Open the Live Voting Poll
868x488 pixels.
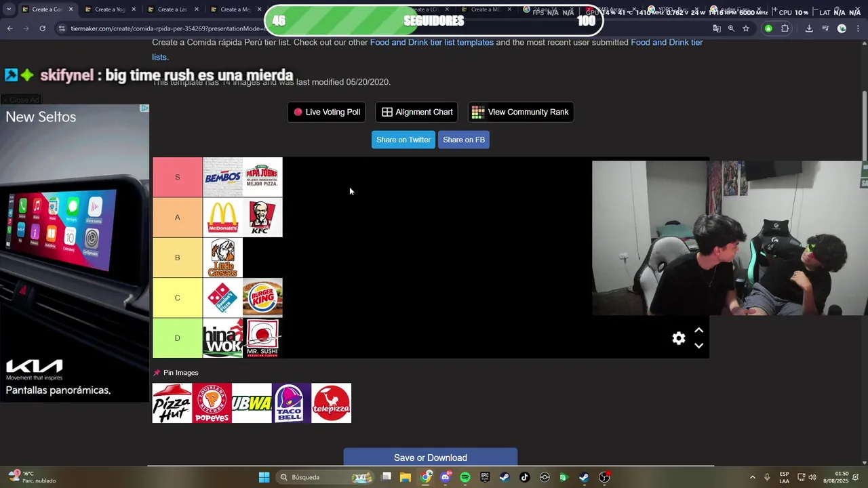pos(327,112)
